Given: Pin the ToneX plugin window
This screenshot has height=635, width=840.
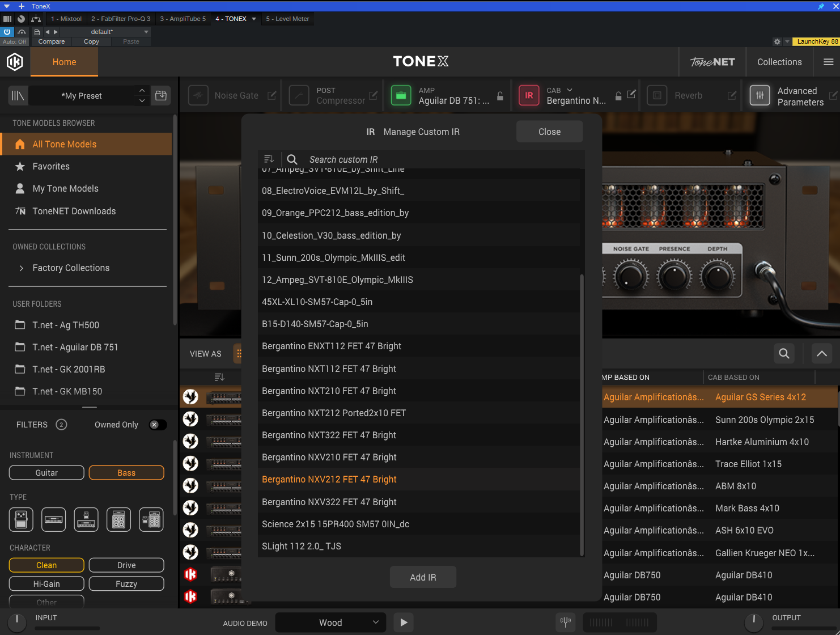Looking at the screenshot, I should pyautogui.click(x=821, y=6).
